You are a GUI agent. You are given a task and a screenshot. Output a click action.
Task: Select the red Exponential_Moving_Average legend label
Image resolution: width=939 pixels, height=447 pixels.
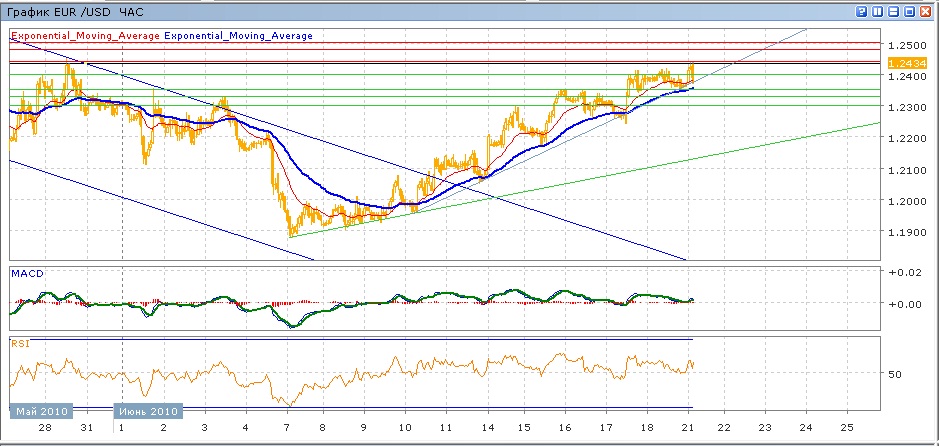[x=85, y=36]
